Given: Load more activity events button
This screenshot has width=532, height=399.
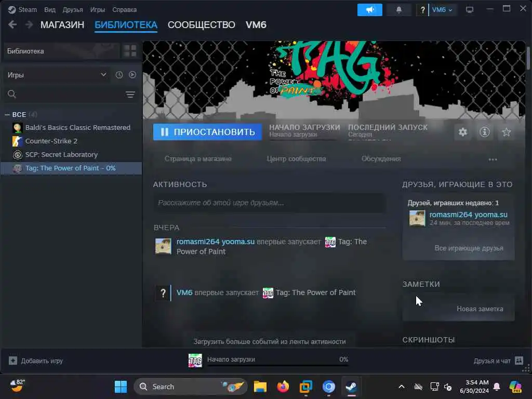Looking at the screenshot, I should 270,342.
